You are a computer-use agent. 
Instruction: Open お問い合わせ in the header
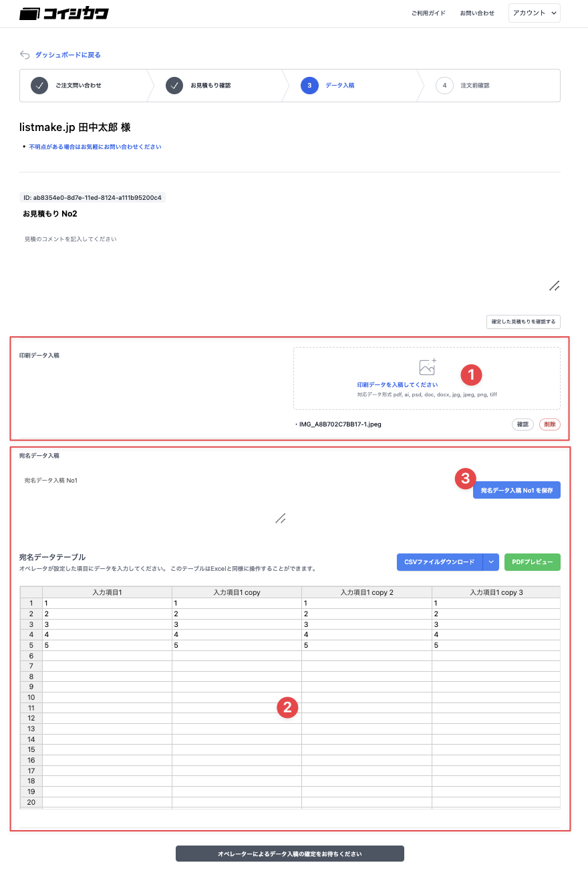pos(477,13)
